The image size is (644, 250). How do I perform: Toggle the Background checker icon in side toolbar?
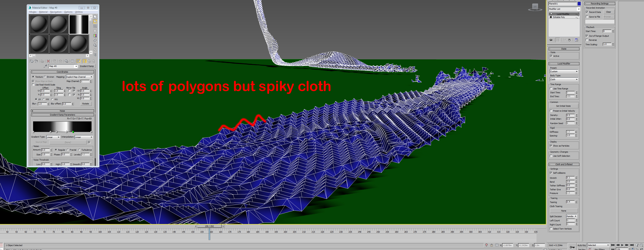[x=95, y=26]
